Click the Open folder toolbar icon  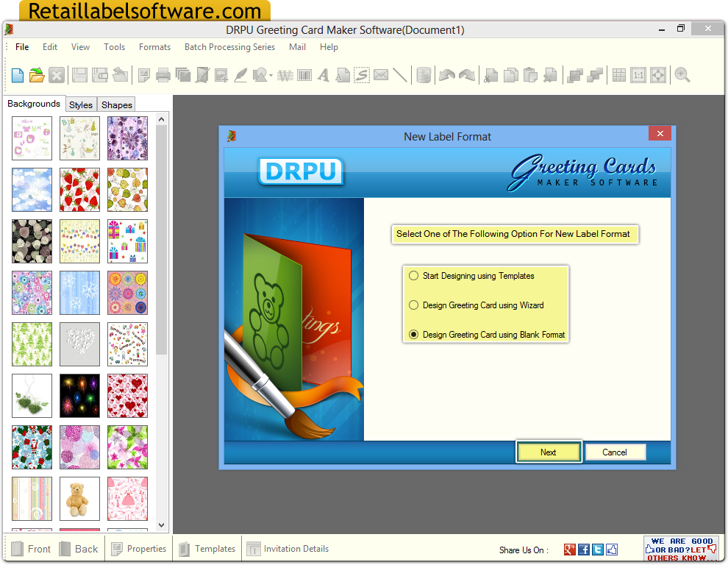[37, 75]
